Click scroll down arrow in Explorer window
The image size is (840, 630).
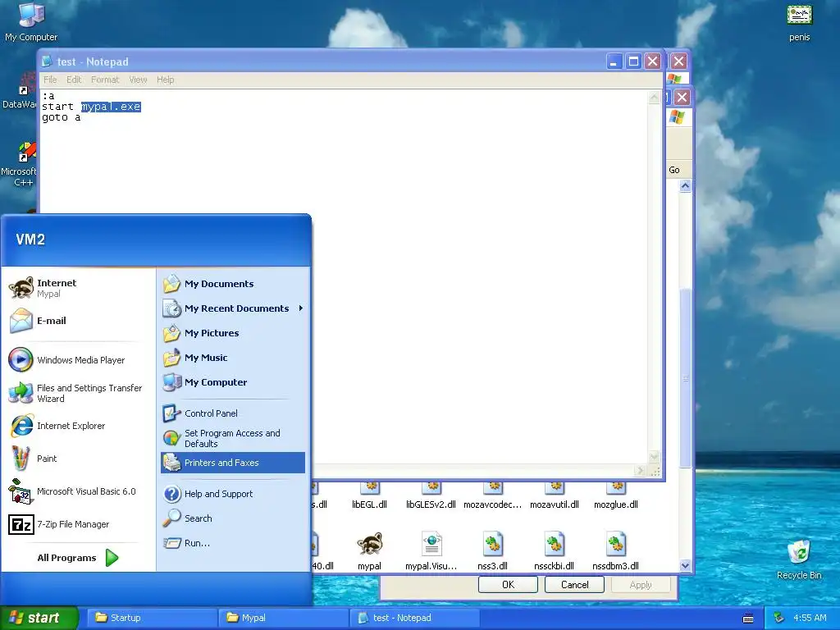point(685,565)
